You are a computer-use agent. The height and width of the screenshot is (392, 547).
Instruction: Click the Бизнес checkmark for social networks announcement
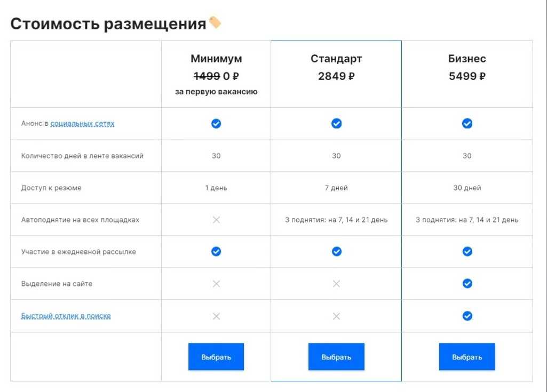(x=467, y=124)
